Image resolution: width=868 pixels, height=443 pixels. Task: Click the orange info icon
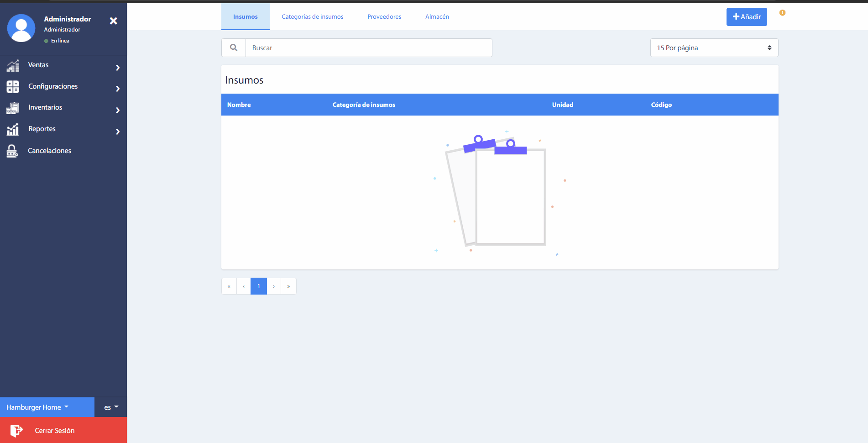click(x=782, y=13)
